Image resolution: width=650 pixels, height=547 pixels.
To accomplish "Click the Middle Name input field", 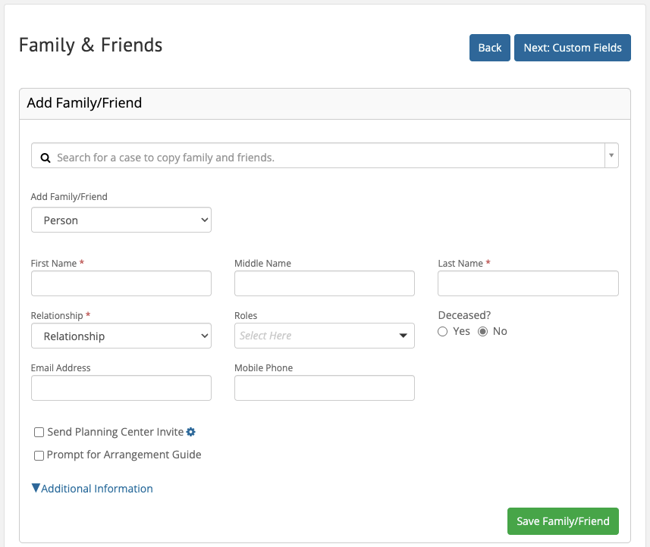I will pyautogui.click(x=324, y=284).
